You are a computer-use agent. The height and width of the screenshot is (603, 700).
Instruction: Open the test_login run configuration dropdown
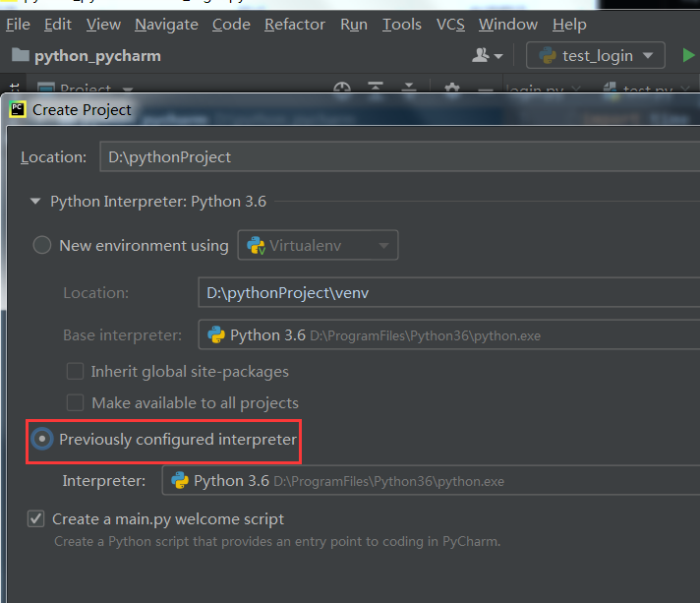pos(596,55)
